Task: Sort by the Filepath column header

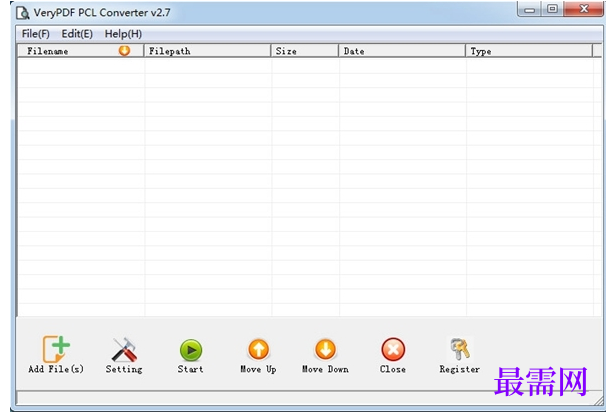Action: (207, 51)
